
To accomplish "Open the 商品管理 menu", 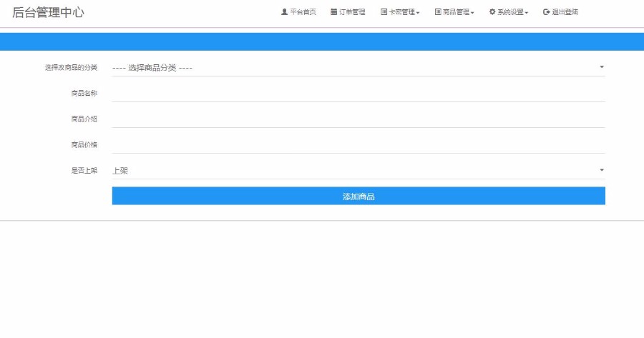I will (454, 12).
